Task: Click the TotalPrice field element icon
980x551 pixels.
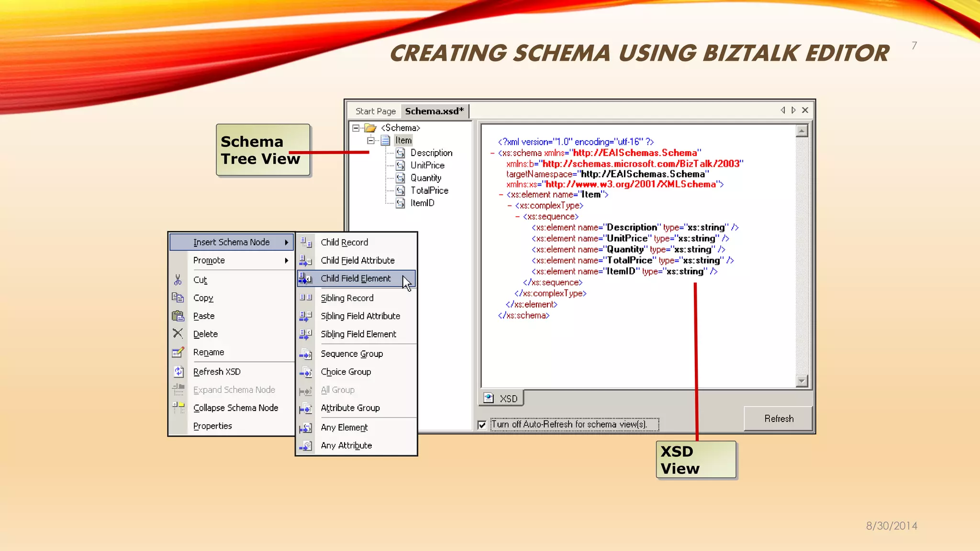Action: [x=401, y=190]
